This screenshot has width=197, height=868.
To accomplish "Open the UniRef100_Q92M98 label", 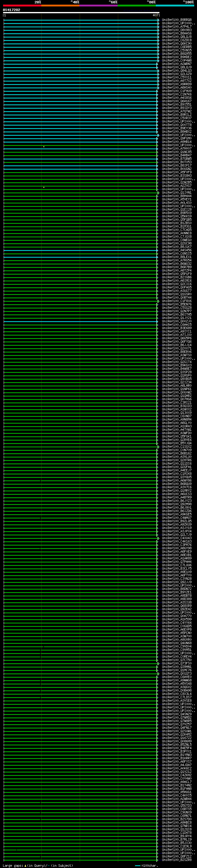I will click(x=177, y=504).
